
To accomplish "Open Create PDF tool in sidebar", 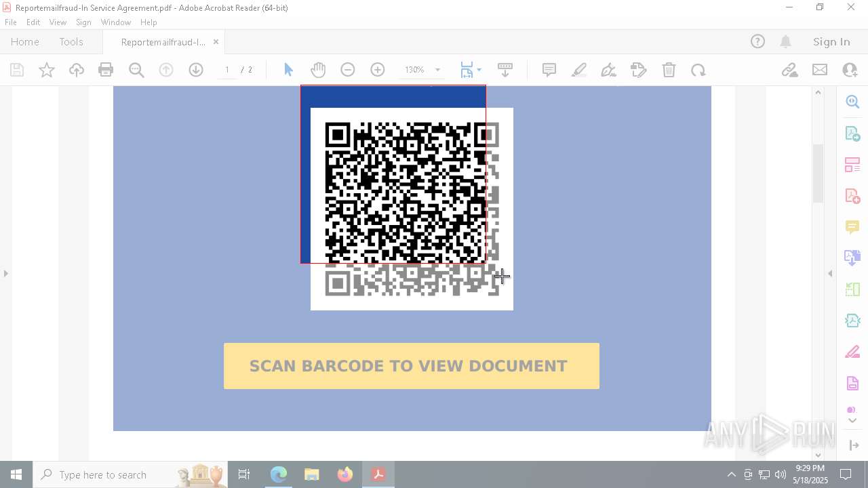I will [852, 196].
